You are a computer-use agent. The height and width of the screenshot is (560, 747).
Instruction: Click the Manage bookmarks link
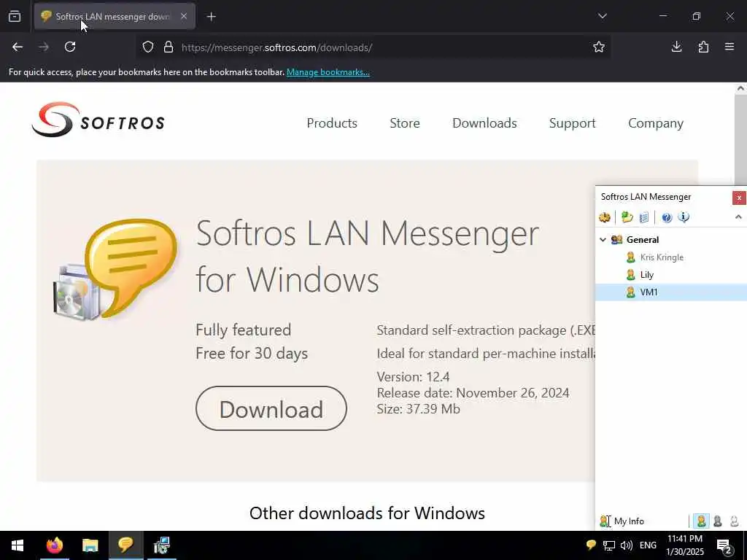coord(328,72)
